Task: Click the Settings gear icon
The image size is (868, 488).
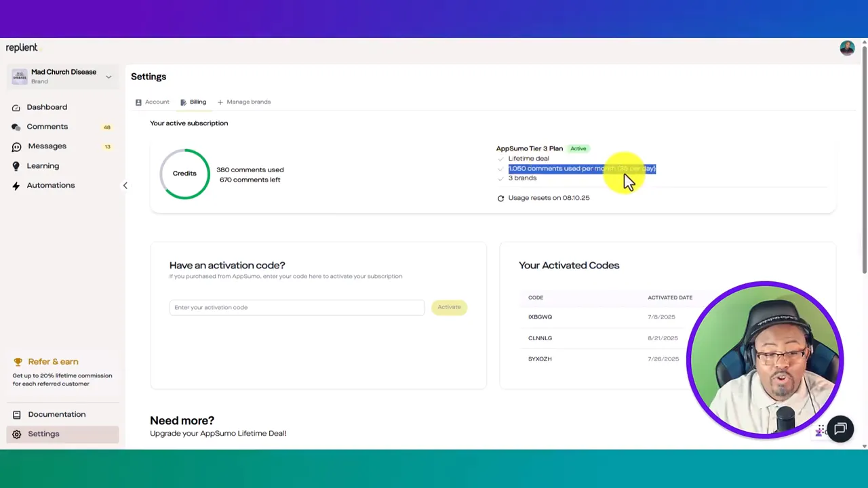Action: tap(16, 434)
